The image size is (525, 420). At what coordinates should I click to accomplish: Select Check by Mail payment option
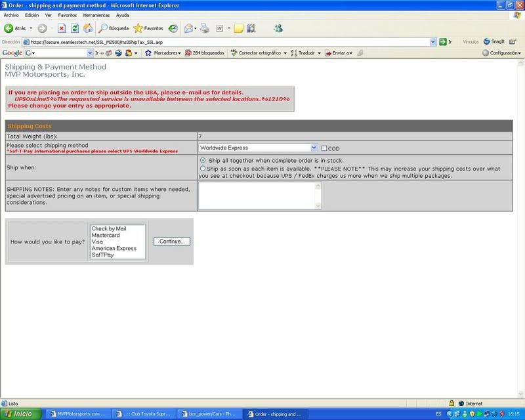pos(109,229)
